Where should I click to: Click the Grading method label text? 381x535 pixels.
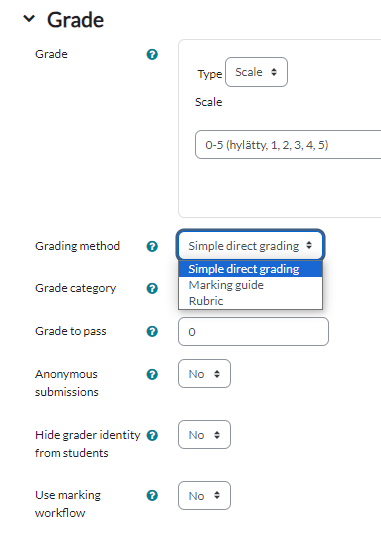[77, 246]
